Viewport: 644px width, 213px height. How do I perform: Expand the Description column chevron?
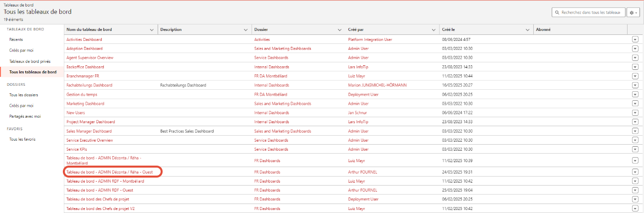[245, 29]
